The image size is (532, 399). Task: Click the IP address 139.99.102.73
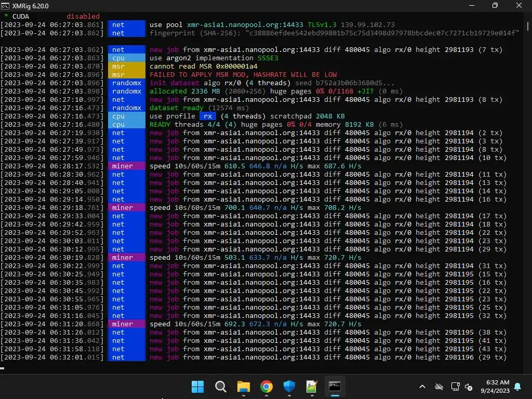[x=367, y=25]
